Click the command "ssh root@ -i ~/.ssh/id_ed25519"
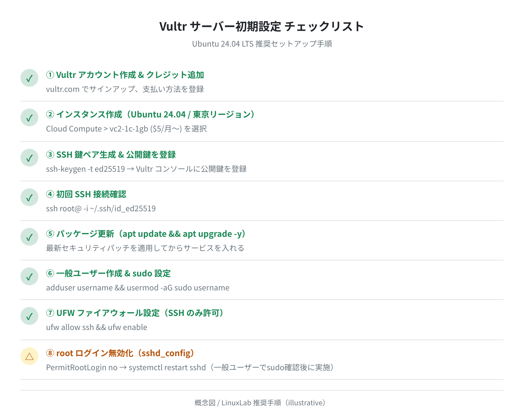This screenshot has width=524, height=420. (x=101, y=208)
